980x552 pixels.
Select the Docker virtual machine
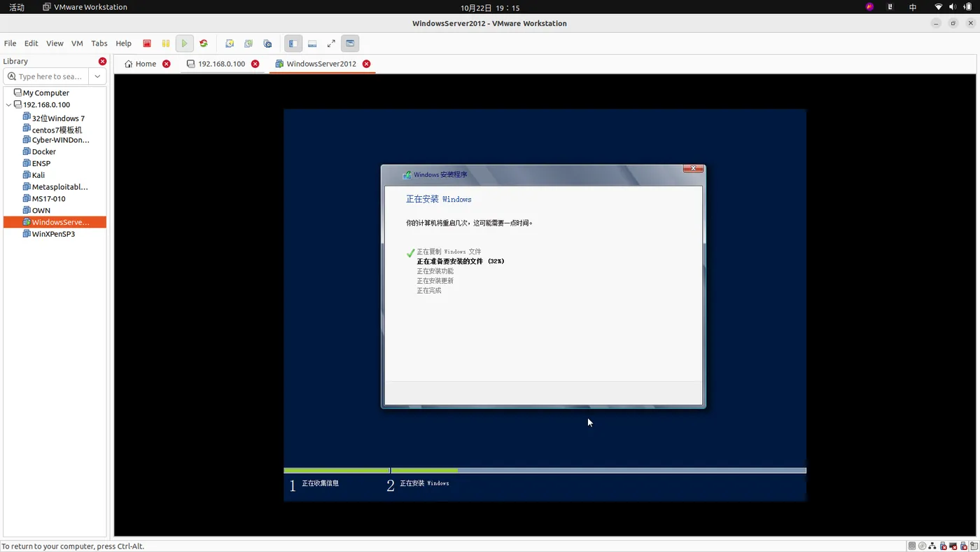tap(39, 151)
